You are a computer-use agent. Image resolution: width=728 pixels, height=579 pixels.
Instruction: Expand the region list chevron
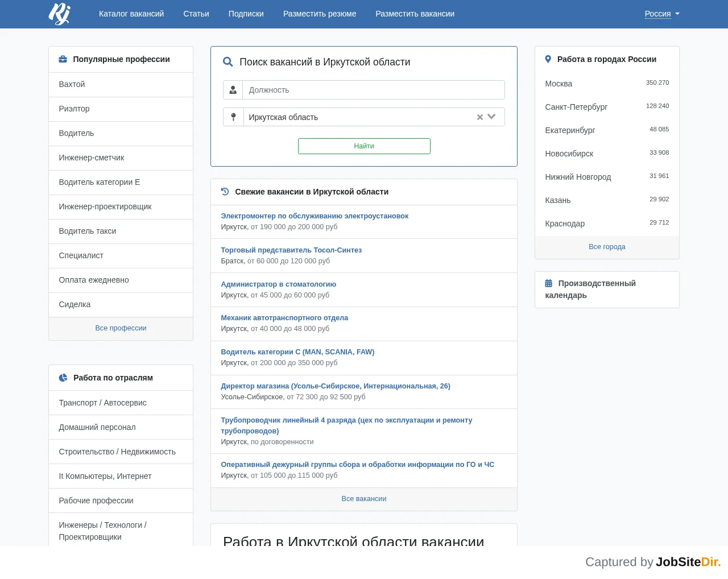click(491, 117)
